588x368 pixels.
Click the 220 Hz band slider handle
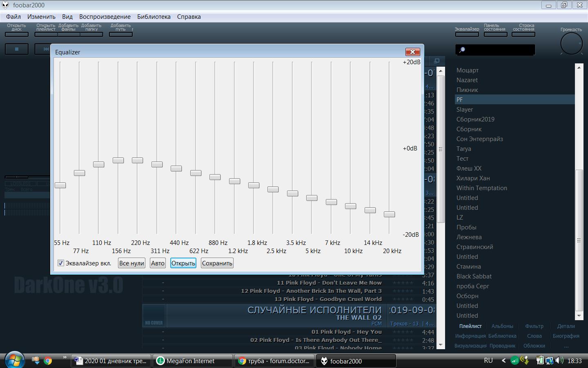[138, 160]
